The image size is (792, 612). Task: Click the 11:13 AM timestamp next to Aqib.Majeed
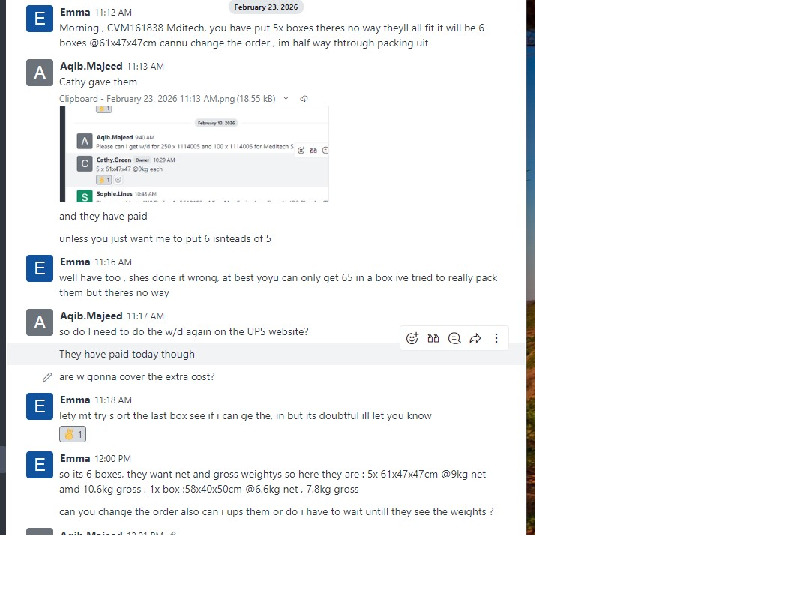coord(145,66)
